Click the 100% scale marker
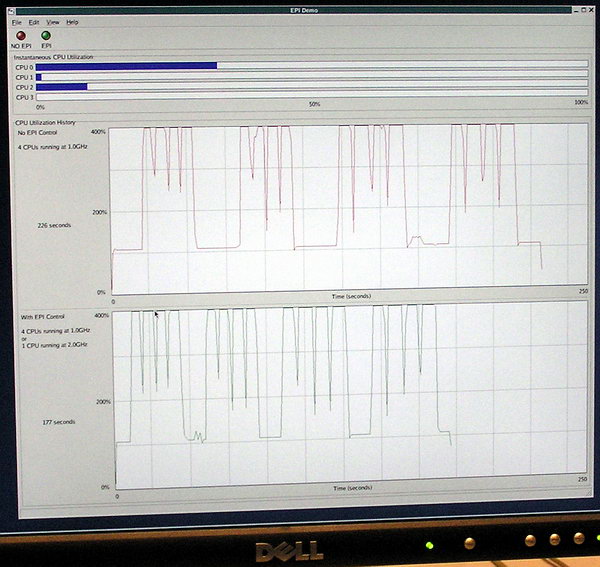Viewport: 600px width, 567px height. (x=581, y=102)
